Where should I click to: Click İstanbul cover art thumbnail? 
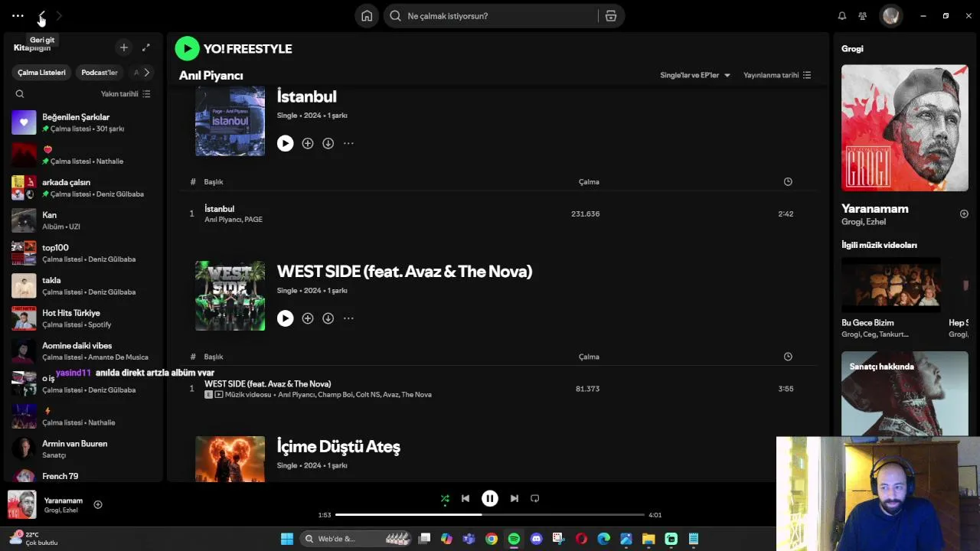coord(230,121)
